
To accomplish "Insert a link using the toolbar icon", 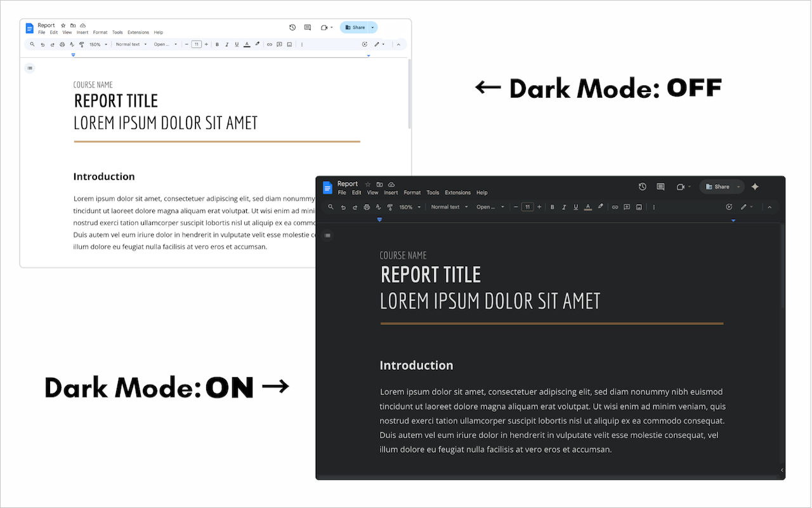I will (x=615, y=206).
